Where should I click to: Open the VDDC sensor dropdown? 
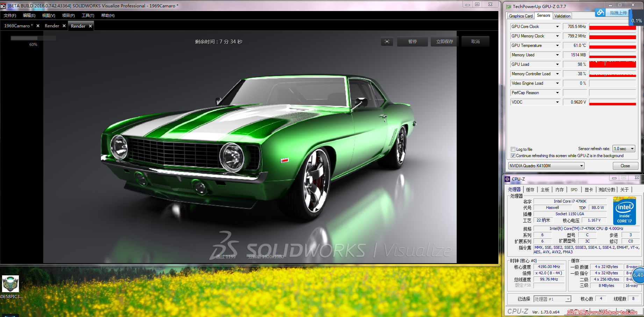(557, 102)
